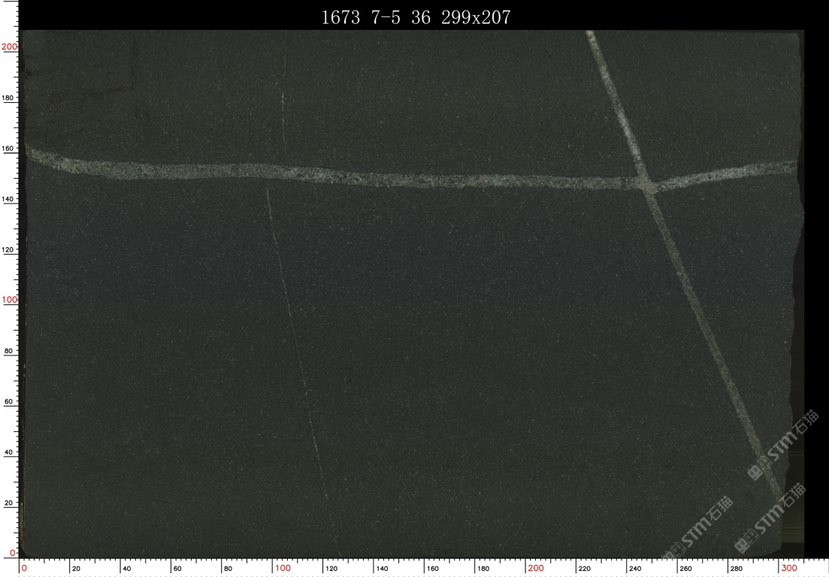This screenshot has width=829, height=577.
Task: Click the red 300 mark on horizontal ruler
Action: [790, 568]
